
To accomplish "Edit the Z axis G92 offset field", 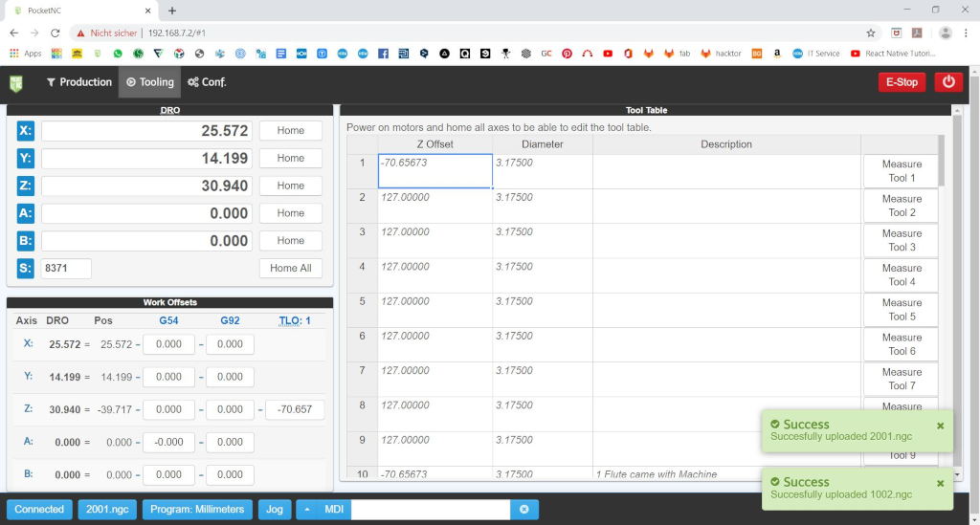I will 230,409.
